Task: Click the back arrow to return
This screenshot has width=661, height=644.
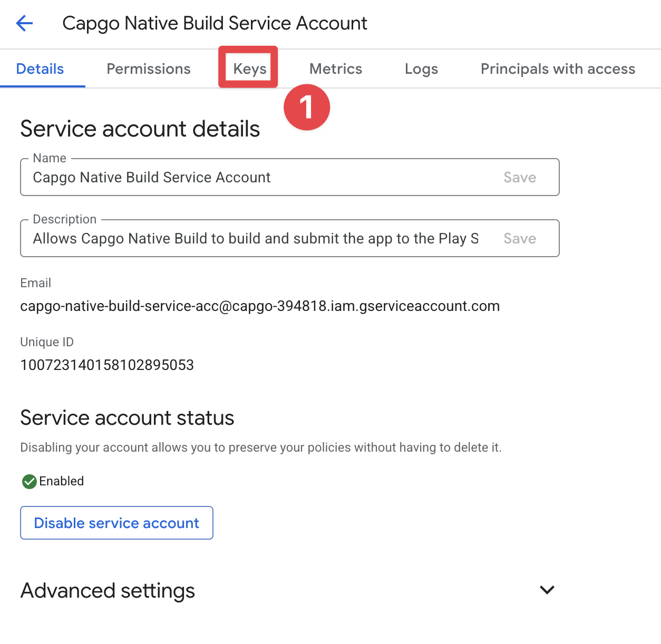Action: click(24, 23)
